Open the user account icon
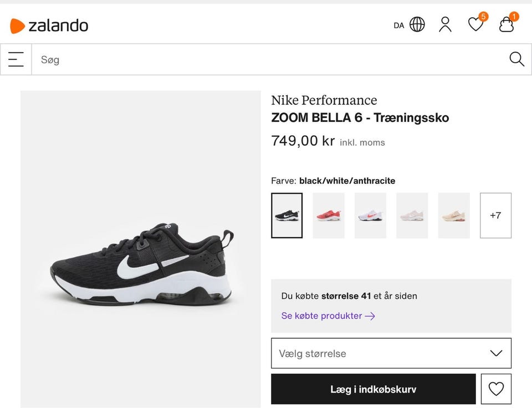Viewport: 532px width, 408px height. (445, 24)
